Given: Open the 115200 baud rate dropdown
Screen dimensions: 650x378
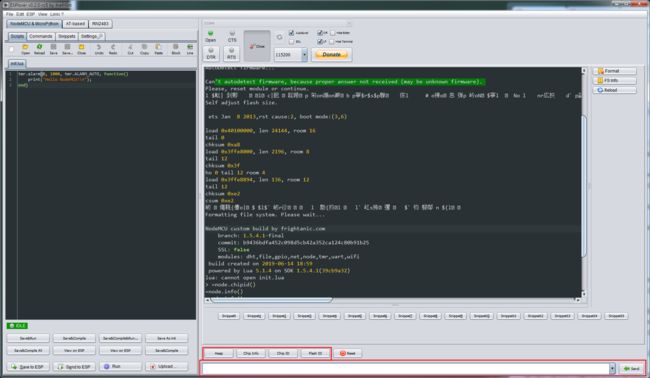Looking at the screenshot, I should [304, 54].
